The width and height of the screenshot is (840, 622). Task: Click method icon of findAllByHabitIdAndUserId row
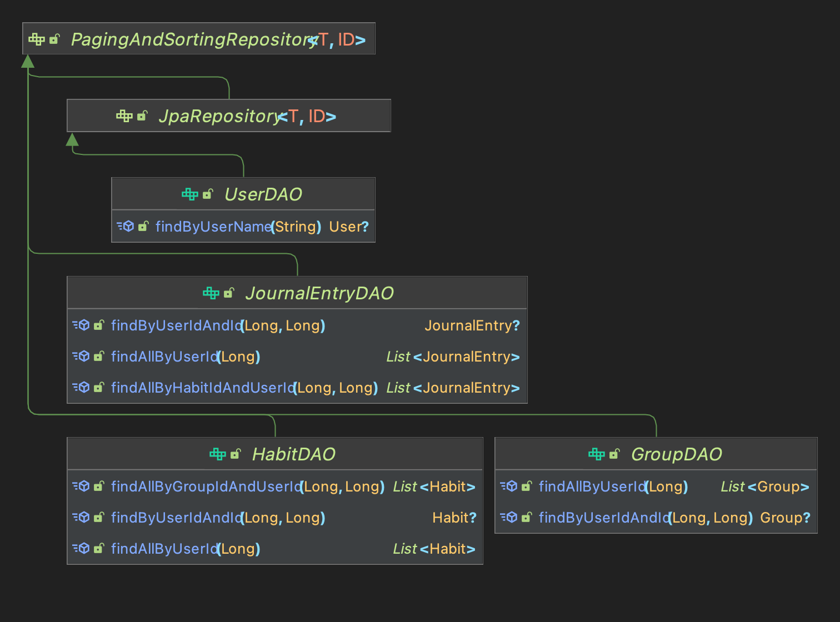tap(81, 387)
